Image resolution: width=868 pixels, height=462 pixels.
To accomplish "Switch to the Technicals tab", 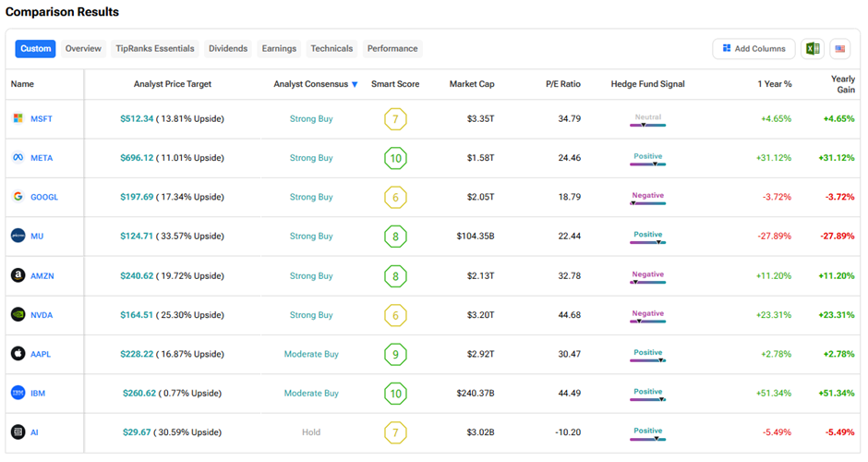I will [332, 49].
